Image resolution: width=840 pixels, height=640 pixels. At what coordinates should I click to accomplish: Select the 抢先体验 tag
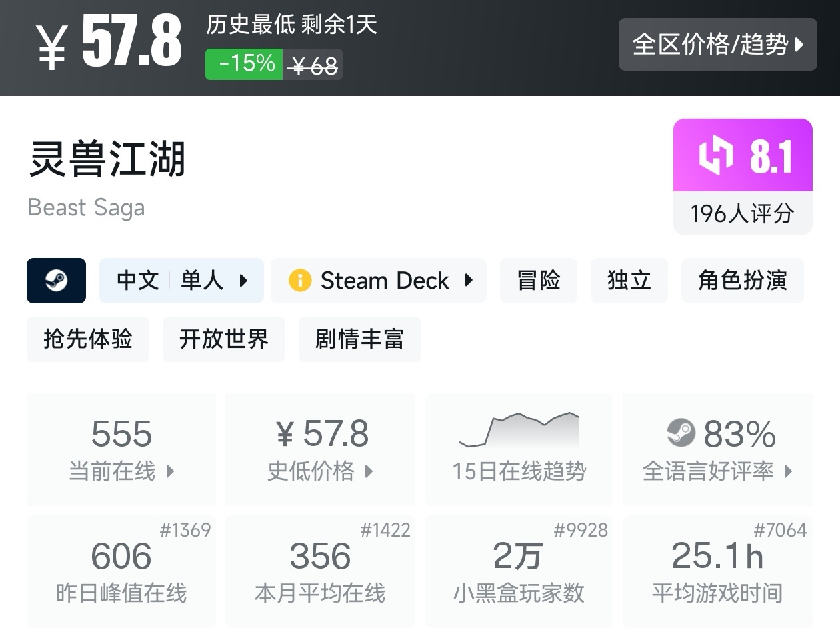(87, 339)
